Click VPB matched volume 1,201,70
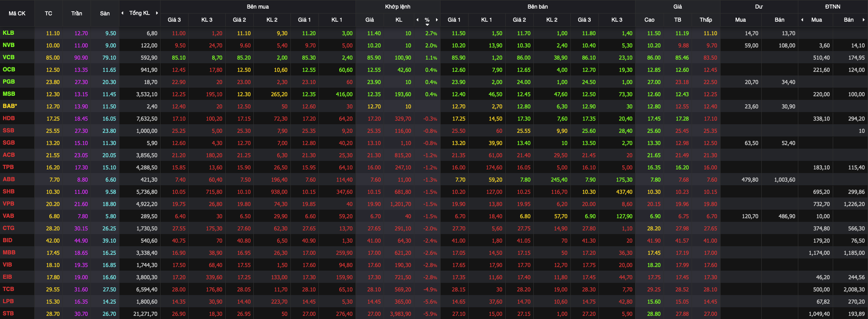Screen dimensions: 868x319 400,204
